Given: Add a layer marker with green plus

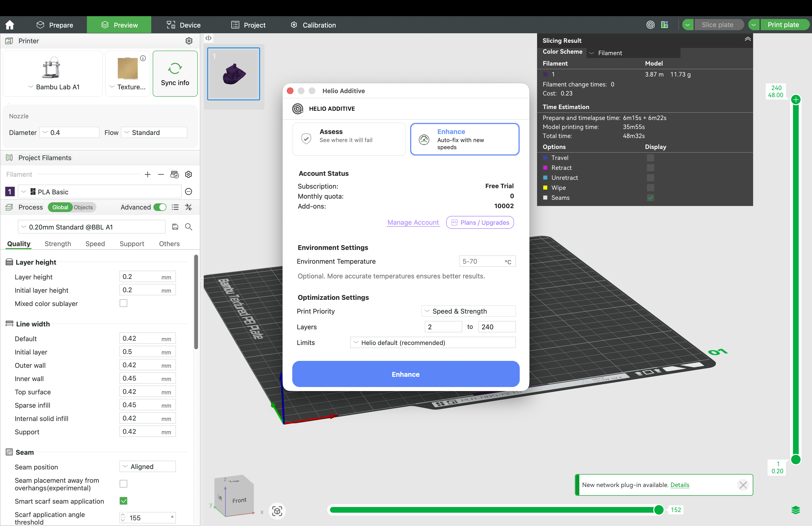Looking at the screenshot, I should pos(796,100).
